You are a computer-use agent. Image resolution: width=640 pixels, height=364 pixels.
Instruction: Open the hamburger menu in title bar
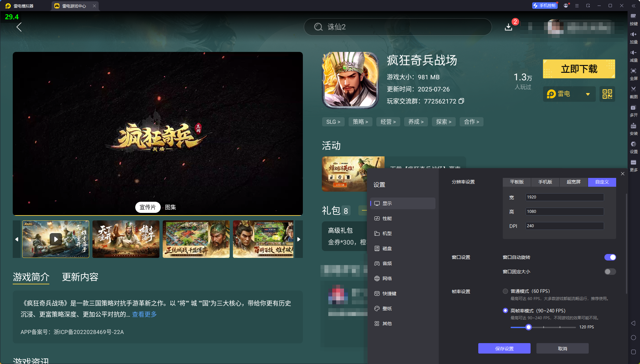click(577, 6)
